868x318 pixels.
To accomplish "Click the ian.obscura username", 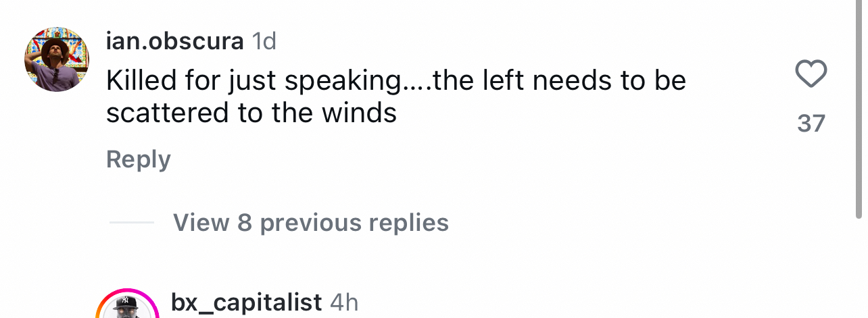I will pyautogui.click(x=174, y=42).
